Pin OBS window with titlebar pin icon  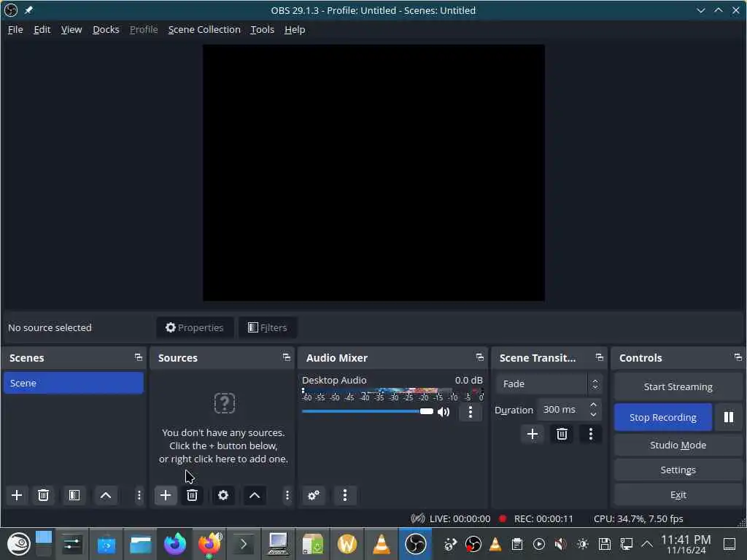click(28, 10)
